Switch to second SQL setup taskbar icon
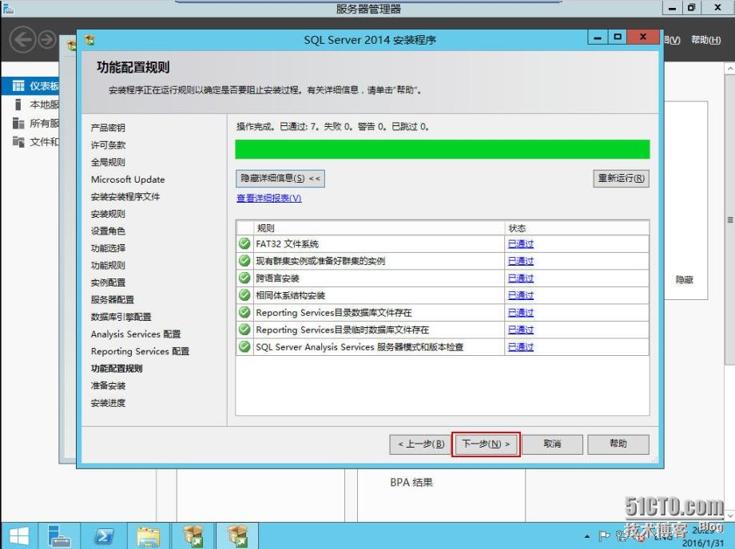 238,536
